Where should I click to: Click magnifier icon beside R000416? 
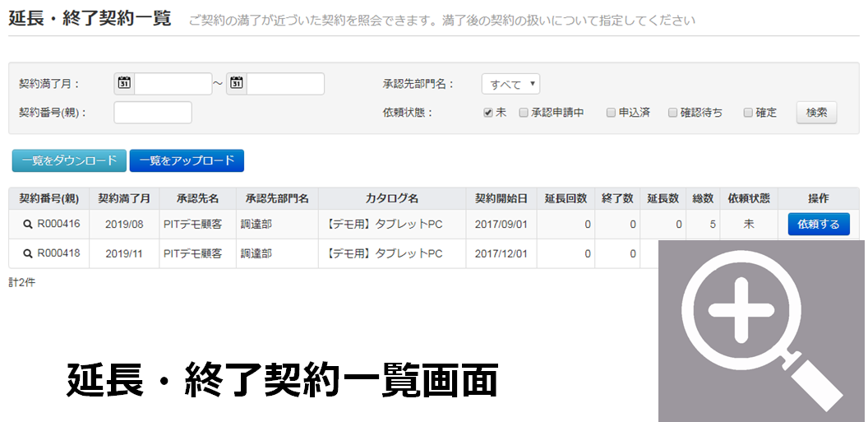pyautogui.click(x=27, y=225)
